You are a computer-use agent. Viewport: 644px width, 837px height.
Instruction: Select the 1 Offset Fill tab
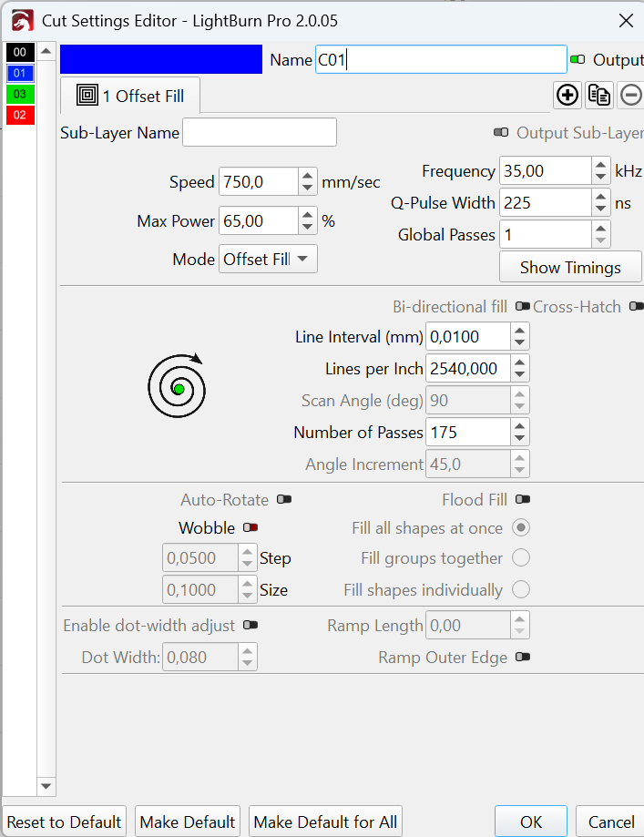(x=130, y=96)
